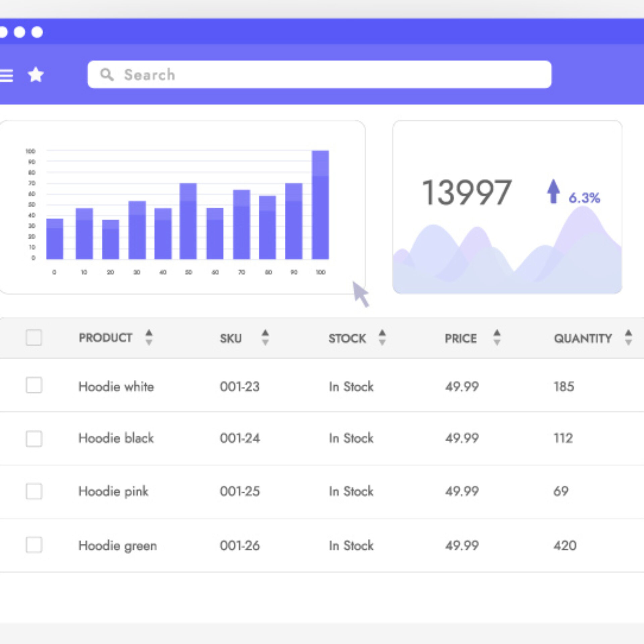The width and height of the screenshot is (644, 644).
Task: Click the star favorites icon
Action: pyautogui.click(x=35, y=74)
